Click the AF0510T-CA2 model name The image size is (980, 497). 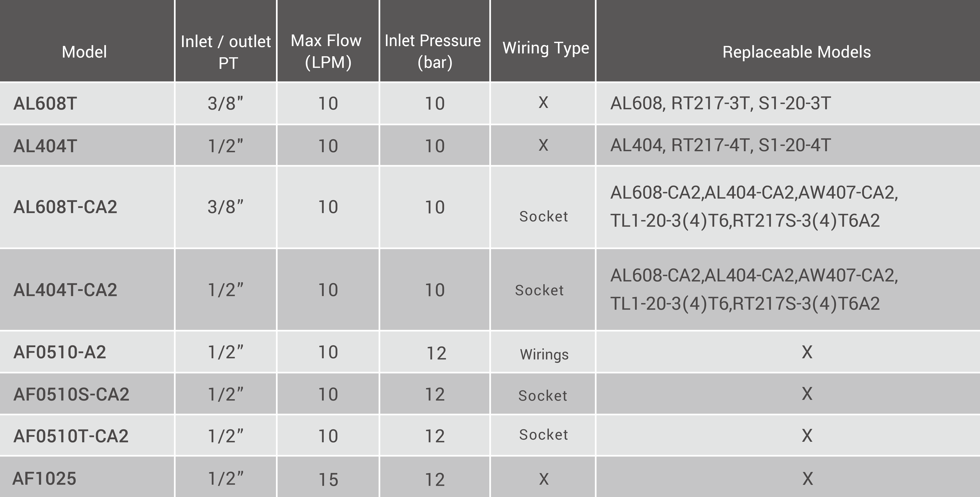pyautogui.click(x=71, y=436)
